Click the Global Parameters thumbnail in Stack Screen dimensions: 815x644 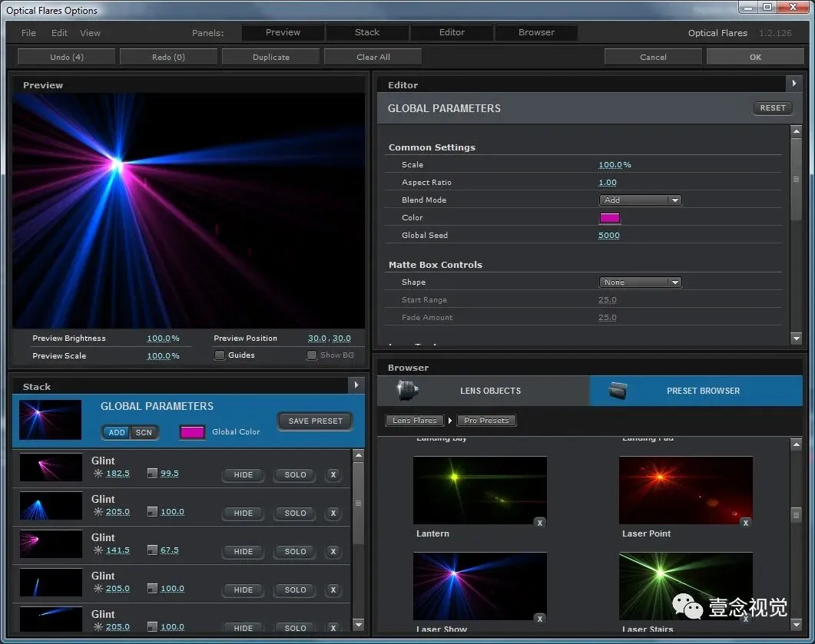pyautogui.click(x=51, y=420)
